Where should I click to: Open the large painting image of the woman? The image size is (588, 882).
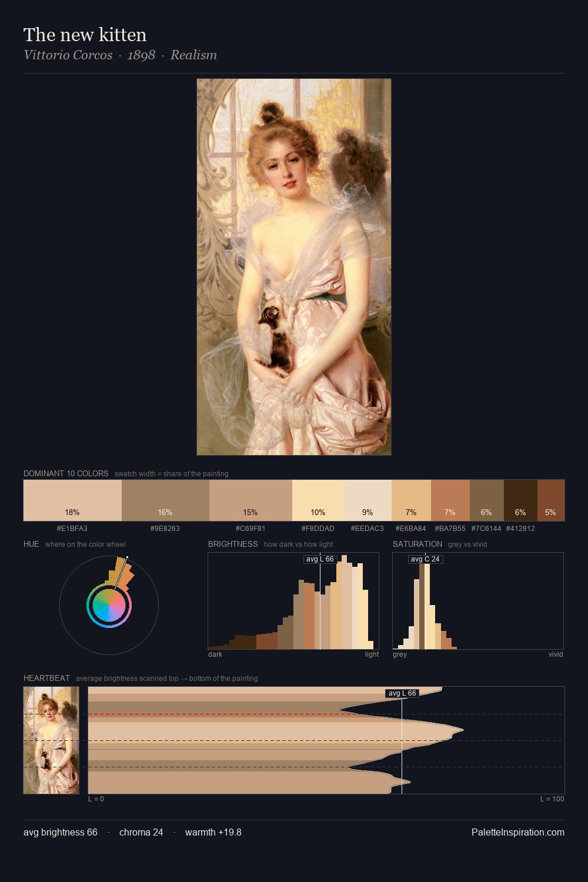[x=294, y=267]
